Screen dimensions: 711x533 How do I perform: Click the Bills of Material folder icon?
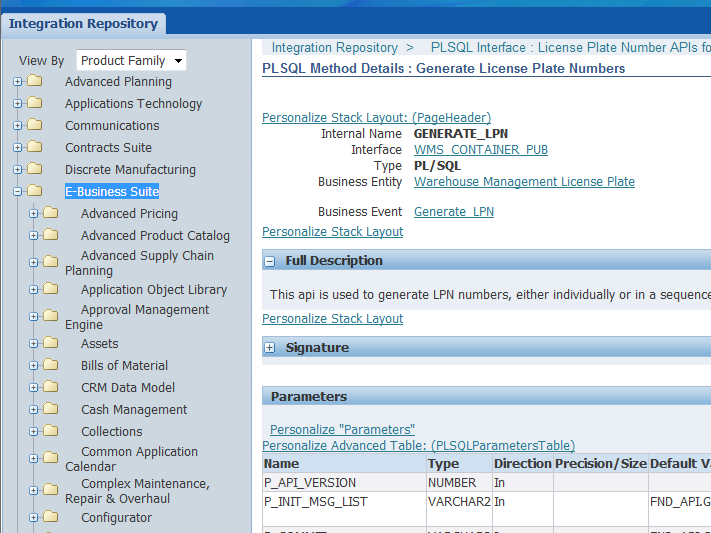click(x=51, y=364)
